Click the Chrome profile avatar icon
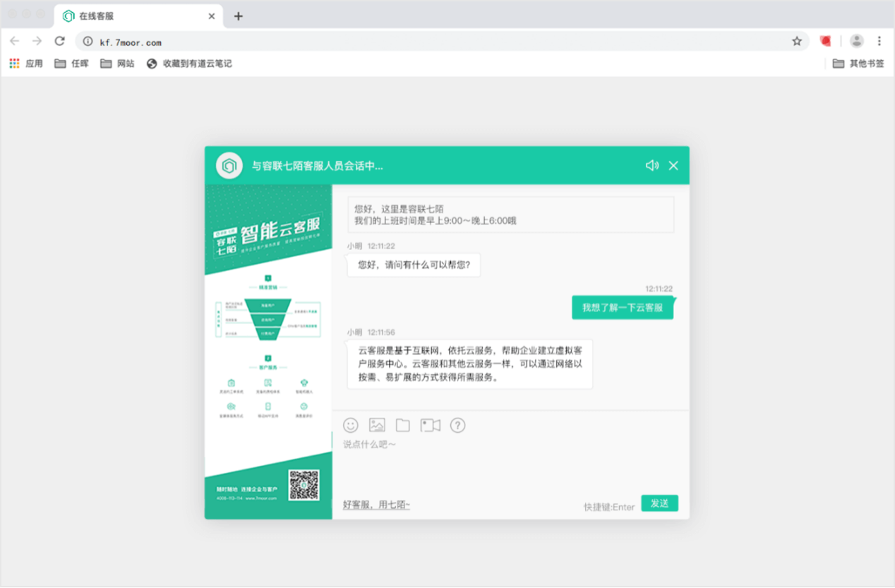The image size is (895, 588). click(856, 42)
